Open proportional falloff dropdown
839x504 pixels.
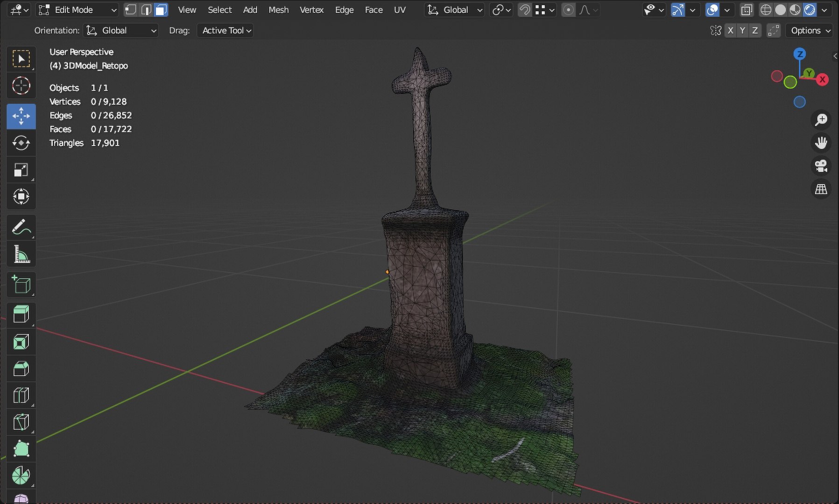coord(587,10)
